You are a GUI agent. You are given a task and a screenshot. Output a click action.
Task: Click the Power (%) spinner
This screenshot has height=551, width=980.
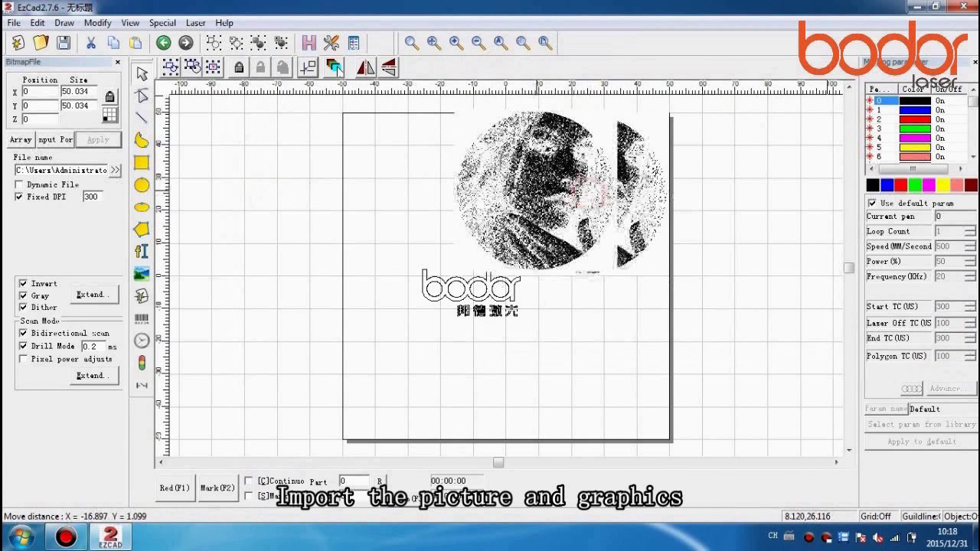click(x=970, y=262)
